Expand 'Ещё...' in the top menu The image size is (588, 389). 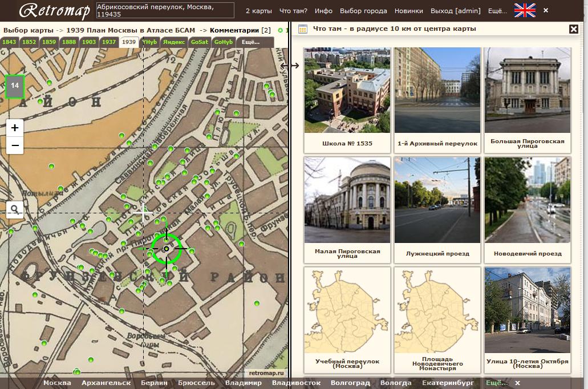(x=497, y=10)
